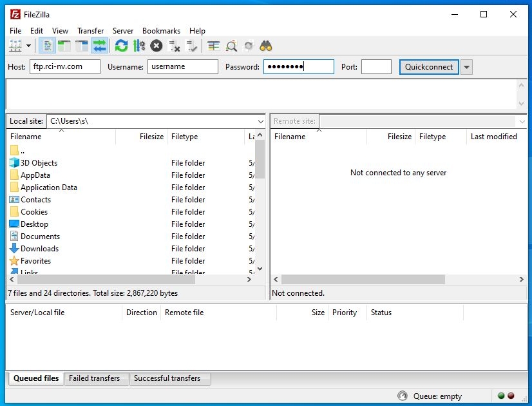Open the Quickconnect history dropdown

[466, 67]
